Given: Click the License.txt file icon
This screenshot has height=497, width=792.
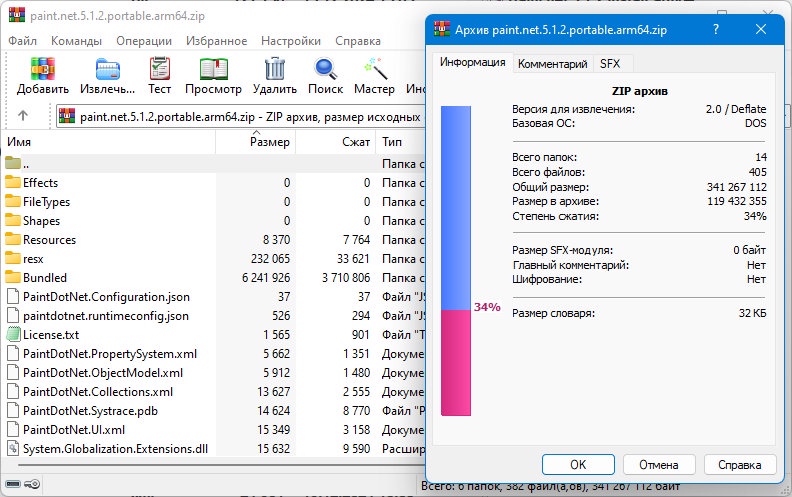Looking at the screenshot, I should [x=13, y=334].
